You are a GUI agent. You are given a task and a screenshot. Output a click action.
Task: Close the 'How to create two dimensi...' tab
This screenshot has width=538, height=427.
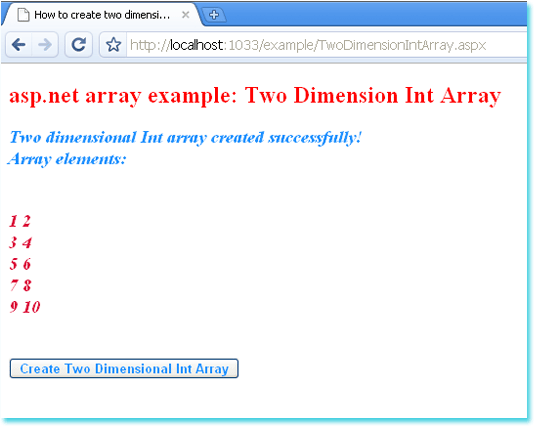[185, 15]
